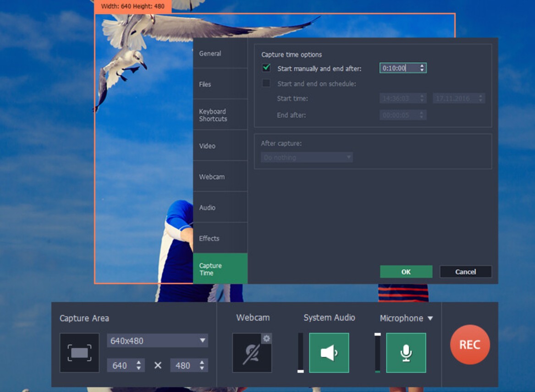Enable Start and end on schedule

click(266, 83)
